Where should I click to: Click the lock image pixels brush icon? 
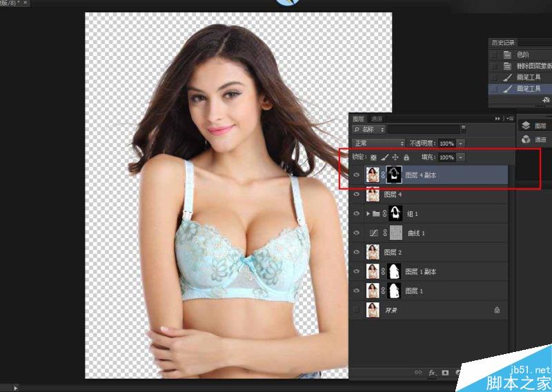(384, 157)
